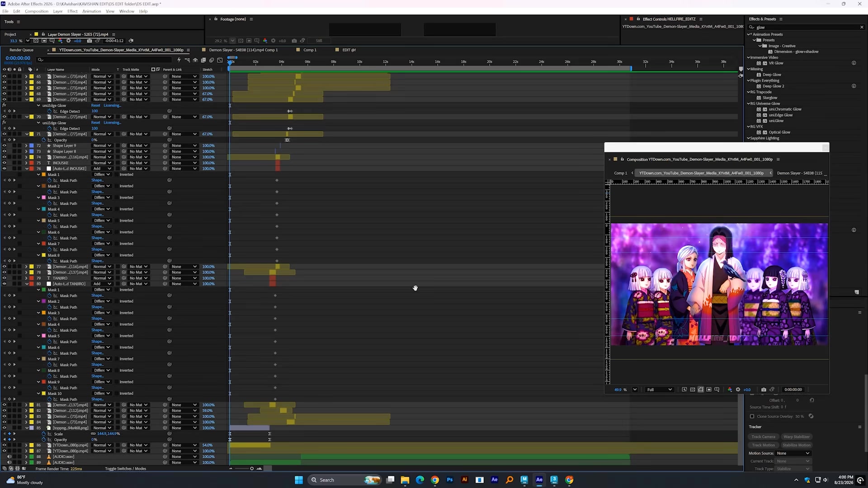868x488 pixels.
Task: Hide layer 65 using its eye icon
Action: click(x=4, y=76)
